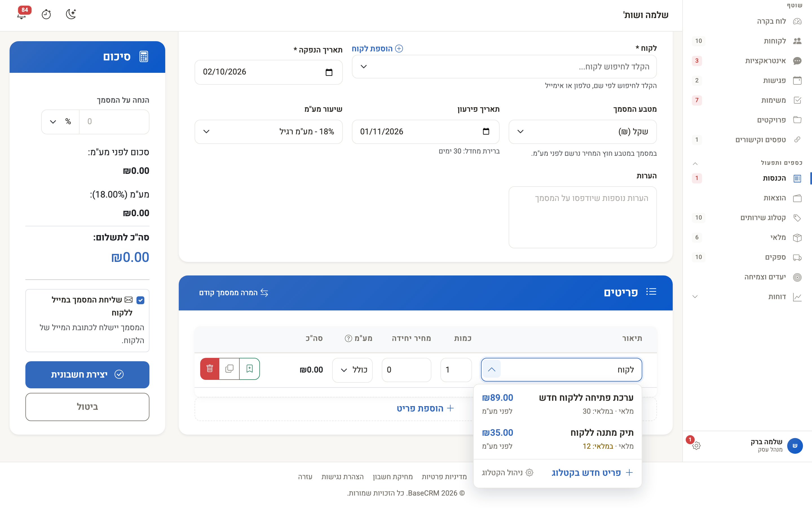Duplicate the line item with copy icon
This screenshot has height=508, width=812.
[230, 369]
